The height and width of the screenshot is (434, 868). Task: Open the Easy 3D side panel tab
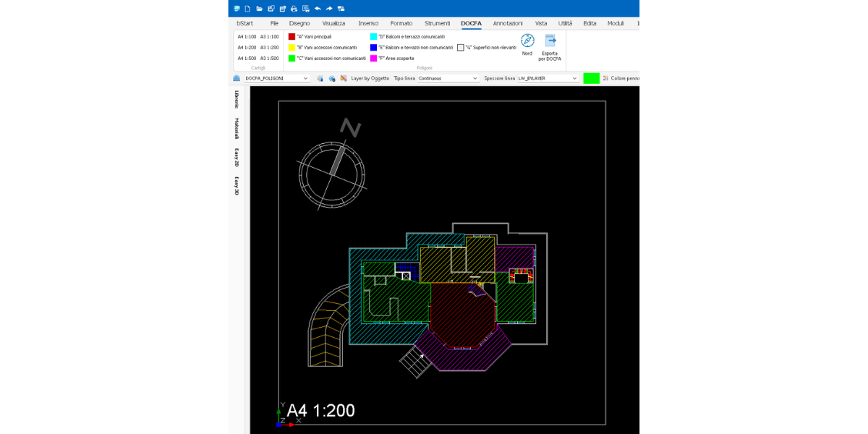(237, 185)
